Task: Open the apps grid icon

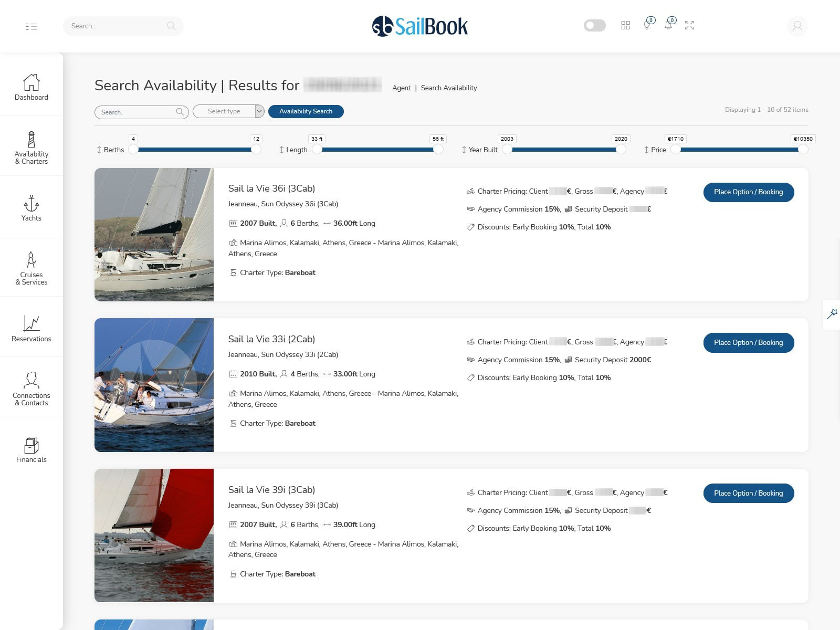Action: pos(625,25)
